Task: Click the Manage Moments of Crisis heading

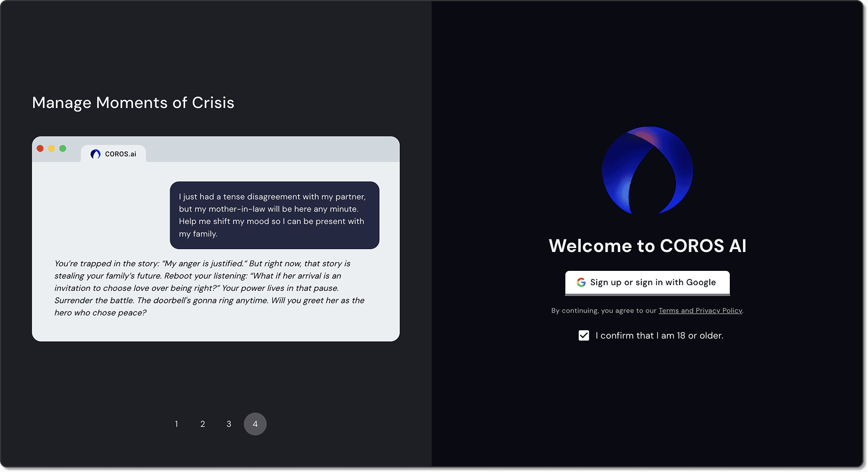Action: [133, 103]
